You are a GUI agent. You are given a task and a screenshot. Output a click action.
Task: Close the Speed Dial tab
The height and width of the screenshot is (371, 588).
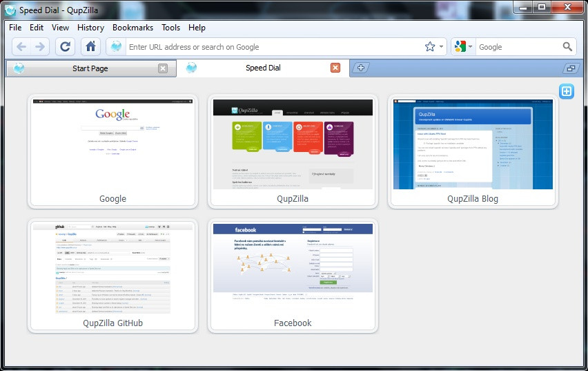(335, 68)
